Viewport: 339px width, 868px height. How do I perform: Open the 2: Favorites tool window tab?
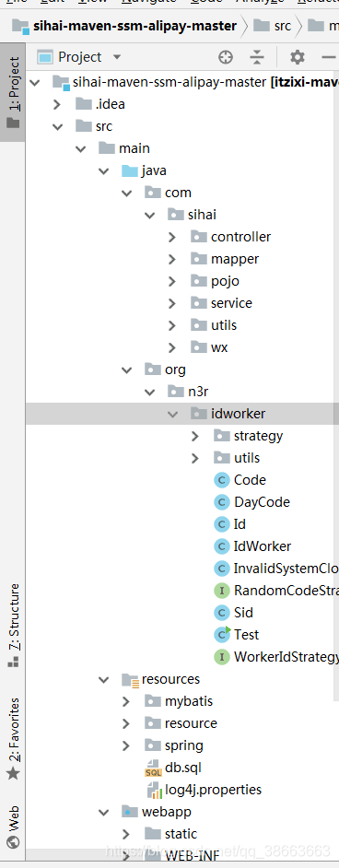13,739
